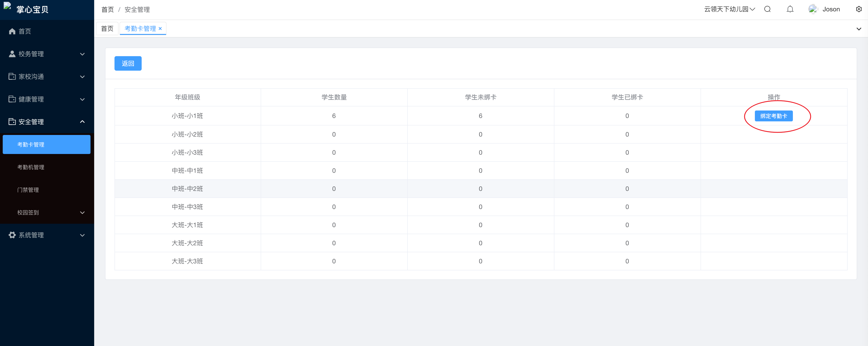
Task: Select the 小班-小2班 row cell
Action: click(x=187, y=134)
